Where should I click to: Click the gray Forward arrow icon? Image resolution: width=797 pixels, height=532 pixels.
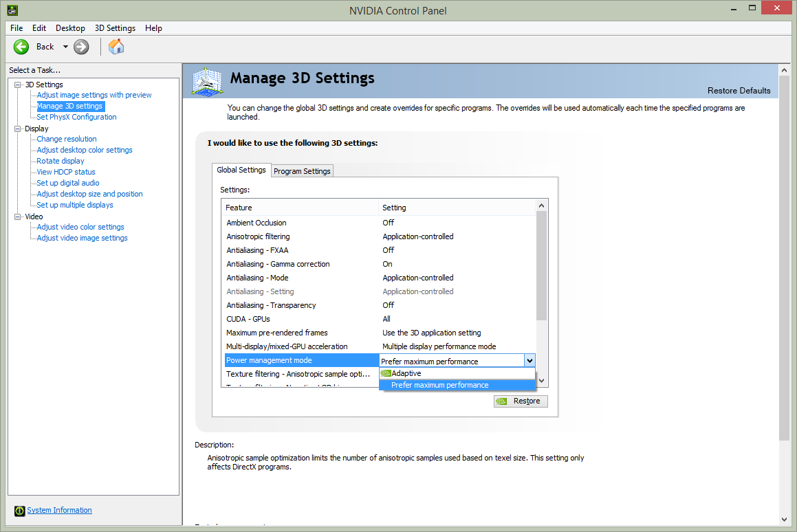pyautogui.click(x=81, y=47)
